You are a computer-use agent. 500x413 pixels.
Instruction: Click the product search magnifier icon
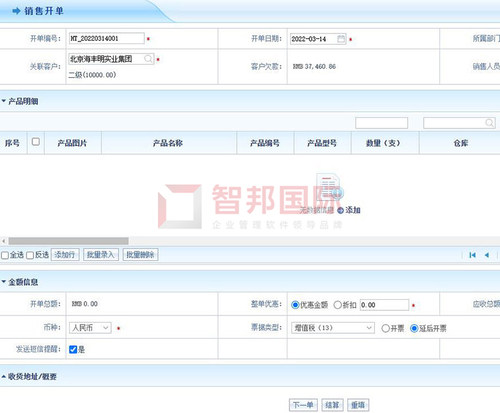pos(489,123)
